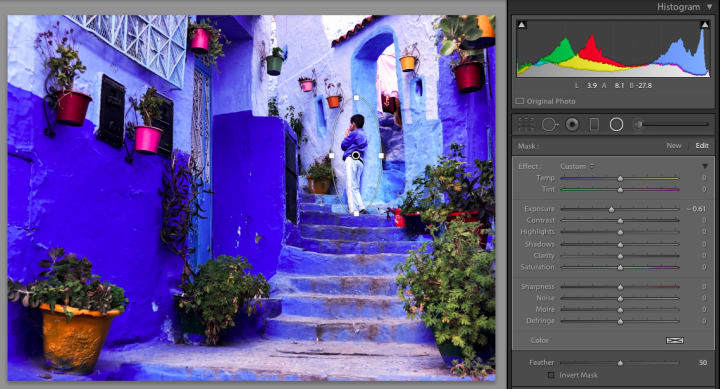This screenshot has width=720, height=389.
Task: Click the Feather value 50
Action: point(703,363)
